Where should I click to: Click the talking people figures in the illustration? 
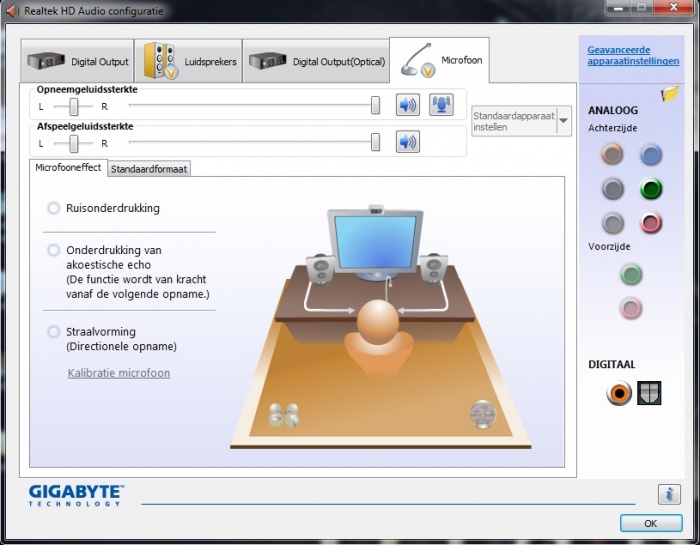pyautogui.click(x=283, y=414)
